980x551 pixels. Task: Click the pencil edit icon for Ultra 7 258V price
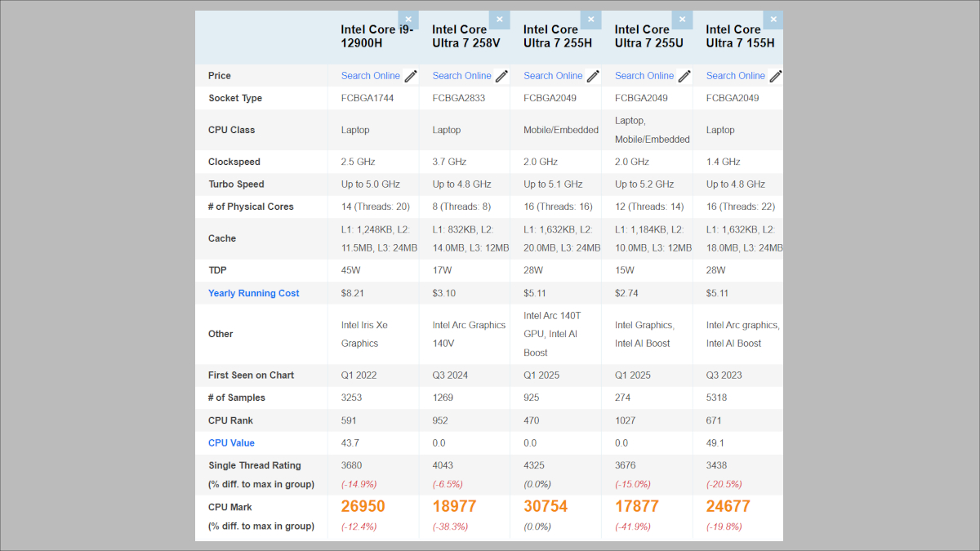[500, 75]
